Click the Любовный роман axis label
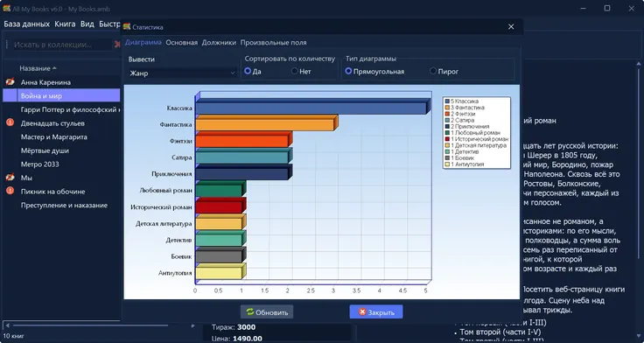The width and height of the screenshot is (644, 343). click(x=165, y=190)
